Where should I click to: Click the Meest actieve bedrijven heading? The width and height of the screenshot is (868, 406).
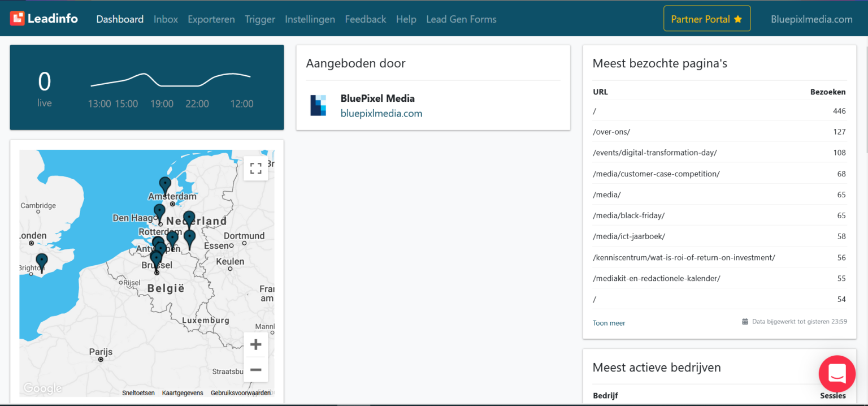[657, 368]
